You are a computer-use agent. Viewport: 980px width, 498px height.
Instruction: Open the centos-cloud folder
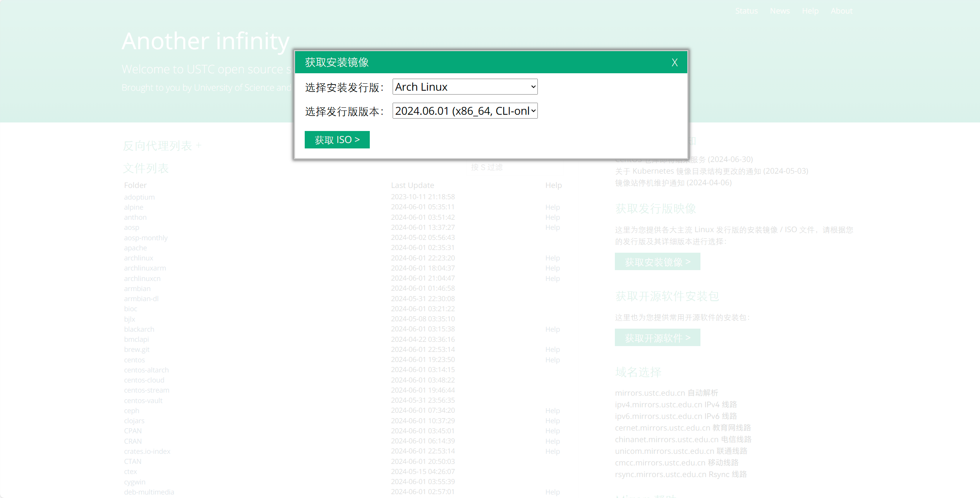144,380
